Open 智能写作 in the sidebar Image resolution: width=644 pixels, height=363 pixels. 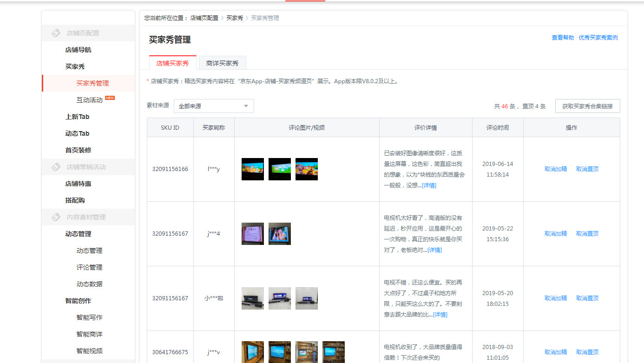(89, 317)
